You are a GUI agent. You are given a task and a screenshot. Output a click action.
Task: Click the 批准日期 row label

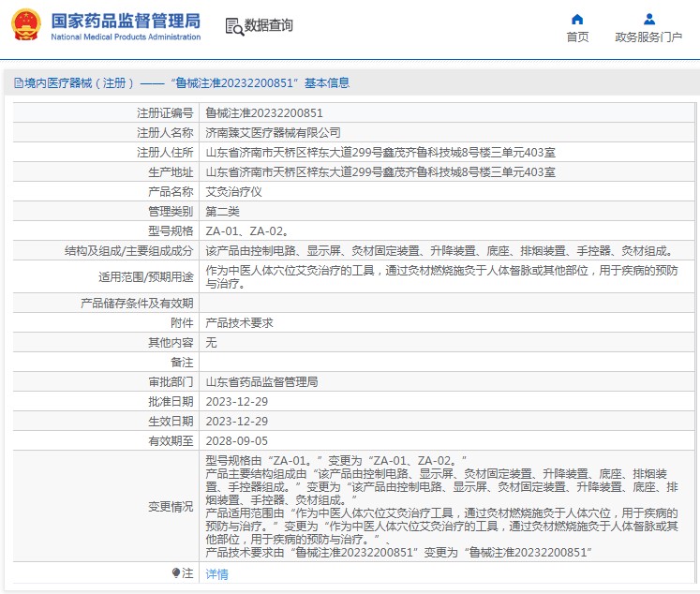(x=171, y=402)
